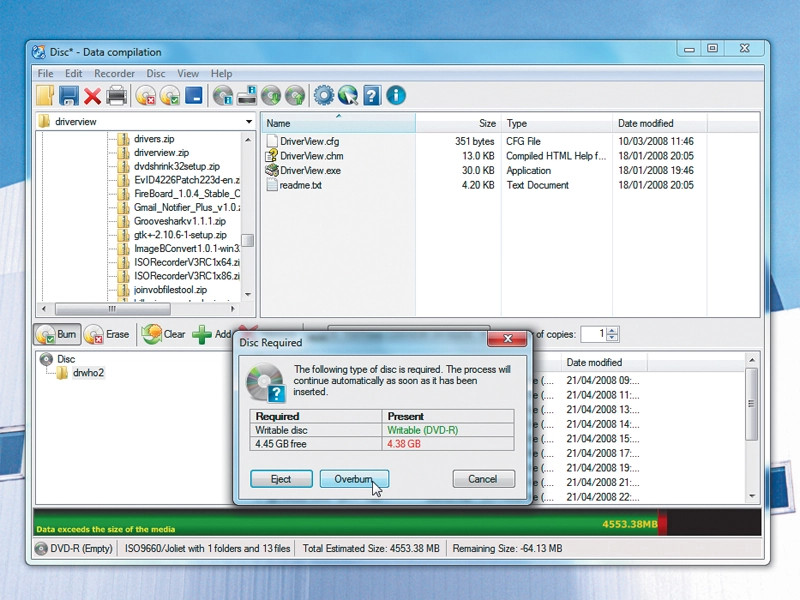
Task: Click the Save compilation floppy icon
Action: point(69,95)
